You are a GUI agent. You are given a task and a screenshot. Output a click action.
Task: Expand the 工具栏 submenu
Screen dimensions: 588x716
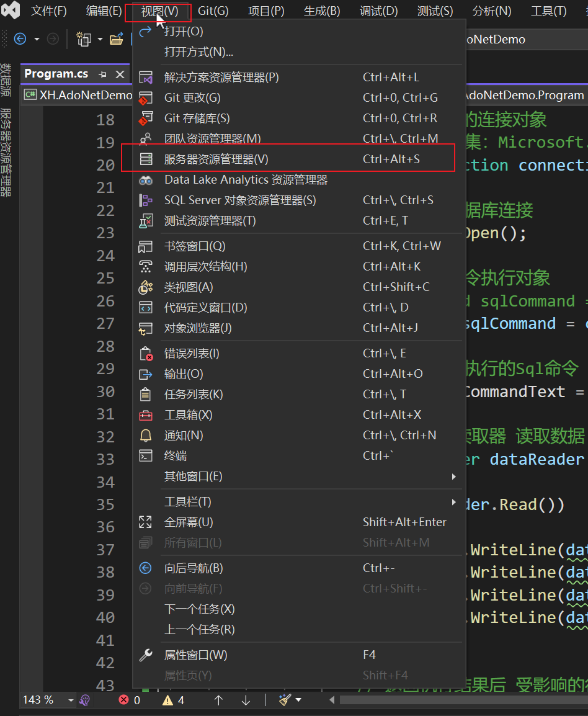coord(186,501)
